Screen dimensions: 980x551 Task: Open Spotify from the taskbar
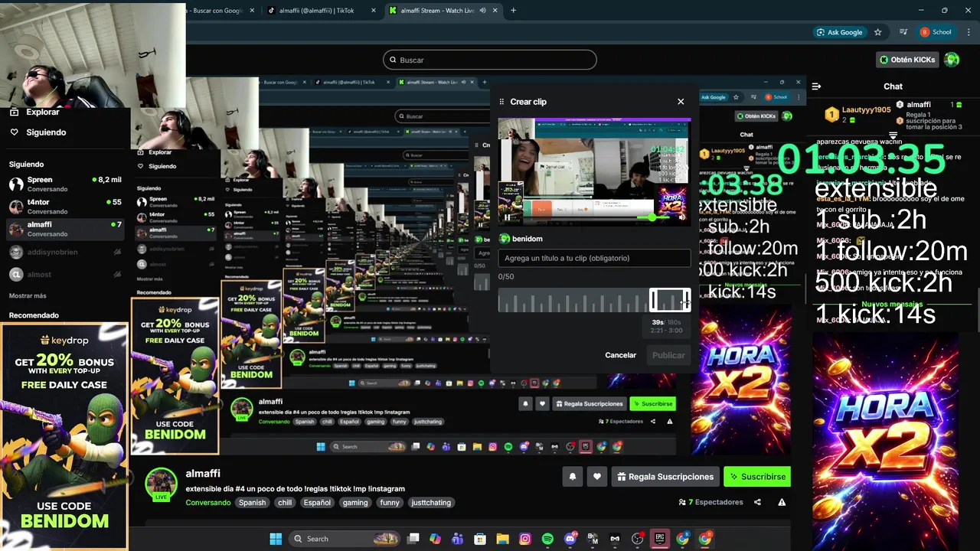click(x=547, y=539)
